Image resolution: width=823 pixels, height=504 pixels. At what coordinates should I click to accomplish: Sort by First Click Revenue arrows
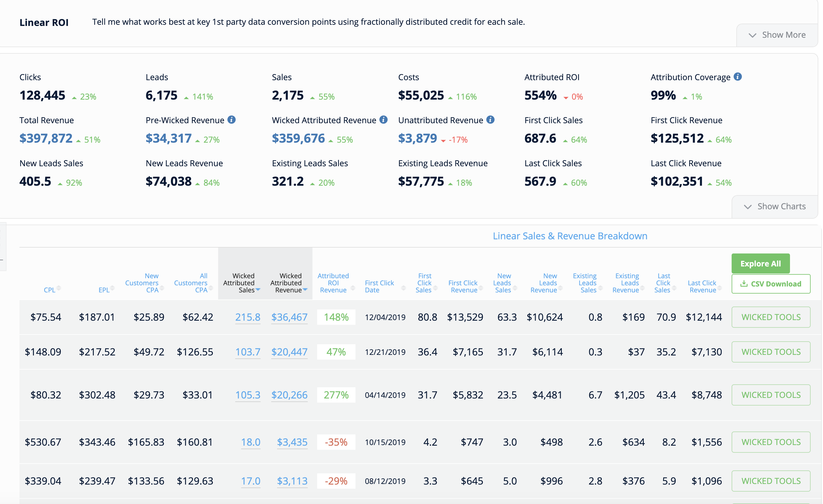tap(481, 288)
